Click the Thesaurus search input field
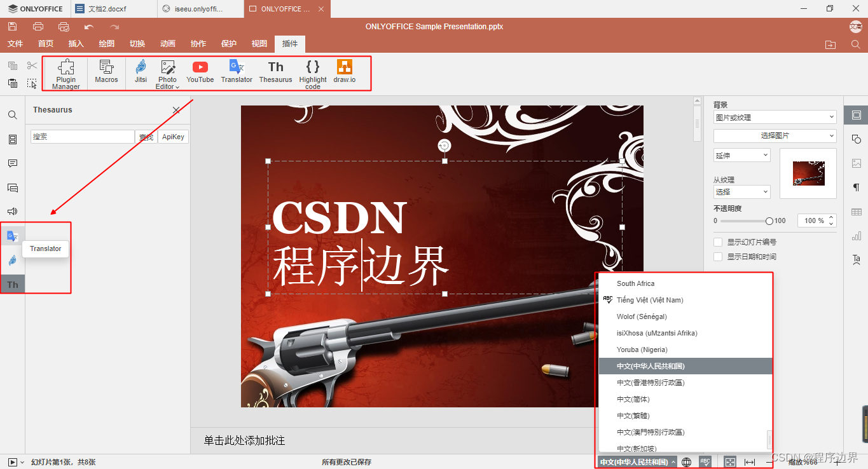The width and height of the screenshot is (868, 469). [x=83, y=137]
